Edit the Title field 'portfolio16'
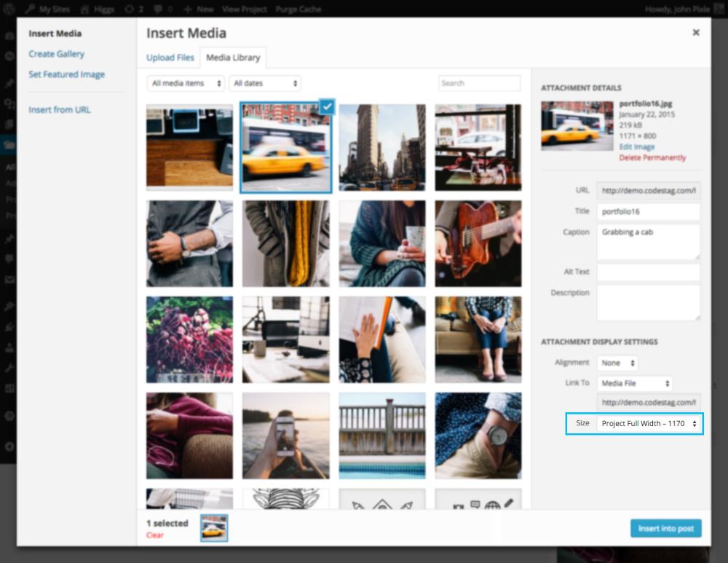Viewport: 728px width, 563px height. click(x=648, y=211)
